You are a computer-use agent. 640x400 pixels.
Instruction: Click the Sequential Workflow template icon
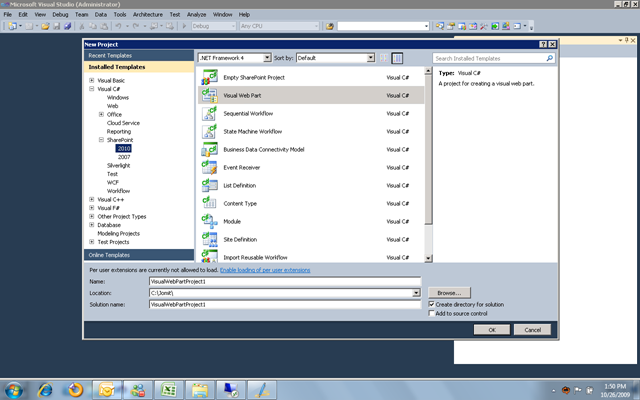point(209,113)
